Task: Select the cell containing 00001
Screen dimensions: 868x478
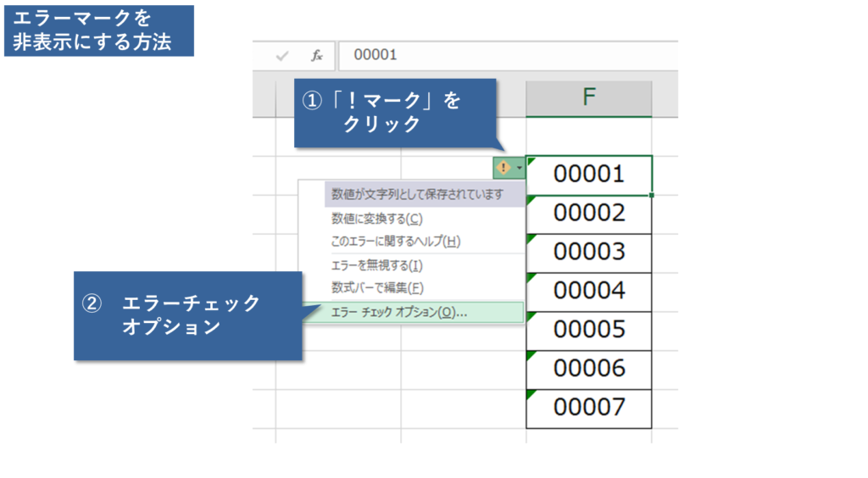Action: coord(589,175)
